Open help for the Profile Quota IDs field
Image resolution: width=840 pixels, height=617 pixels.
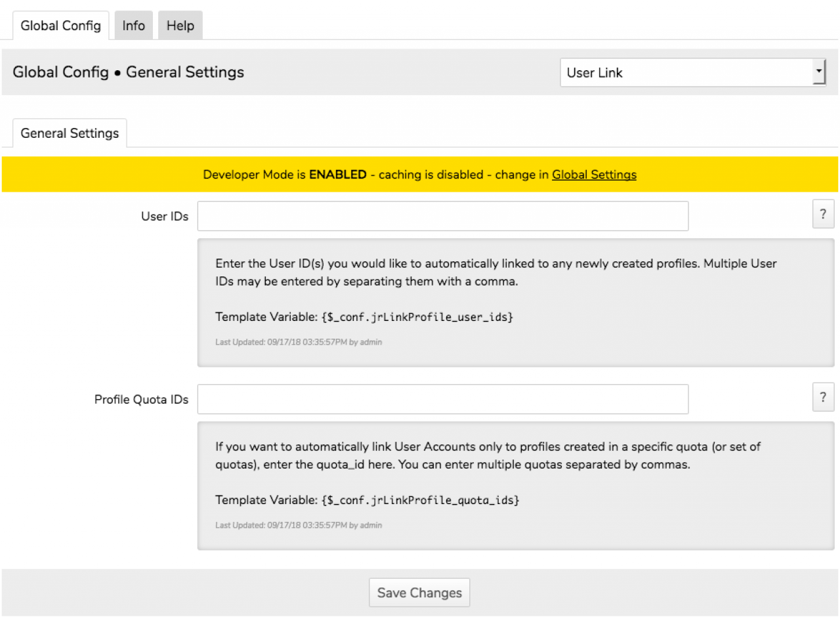(x=823, y=398)
